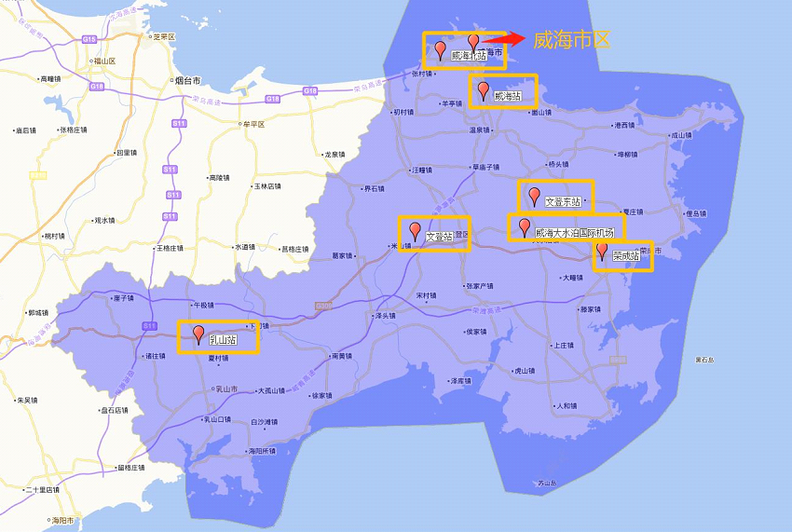Click the 崖子镇 town label

[123, 298]
